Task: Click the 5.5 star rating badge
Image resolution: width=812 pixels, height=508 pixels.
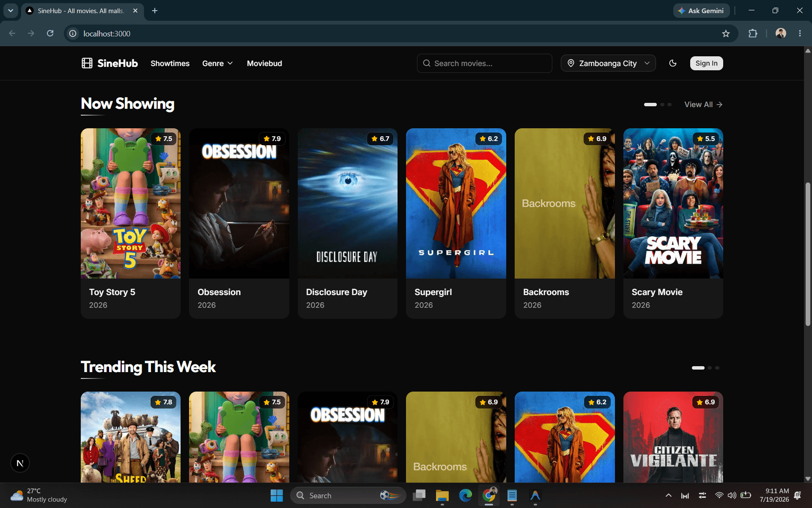Action: pyautogui.click(x=706, y=139)
